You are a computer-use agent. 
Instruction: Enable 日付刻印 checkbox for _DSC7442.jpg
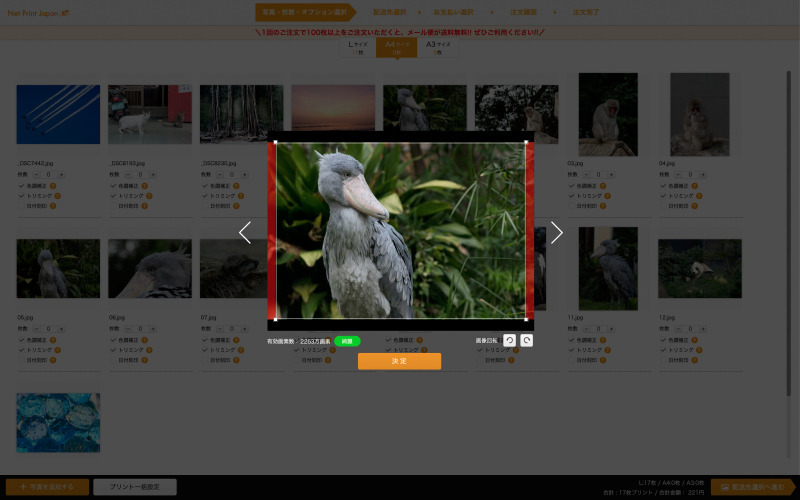(21, 206)
